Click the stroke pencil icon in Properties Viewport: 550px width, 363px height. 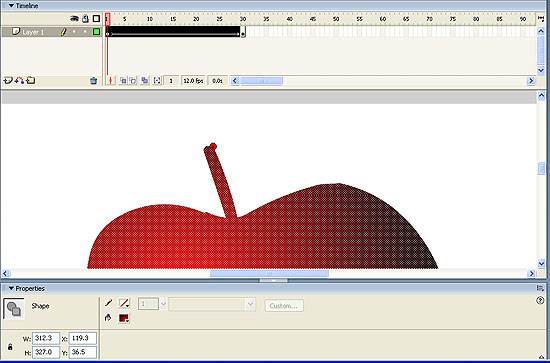click(x=108, y=303)
